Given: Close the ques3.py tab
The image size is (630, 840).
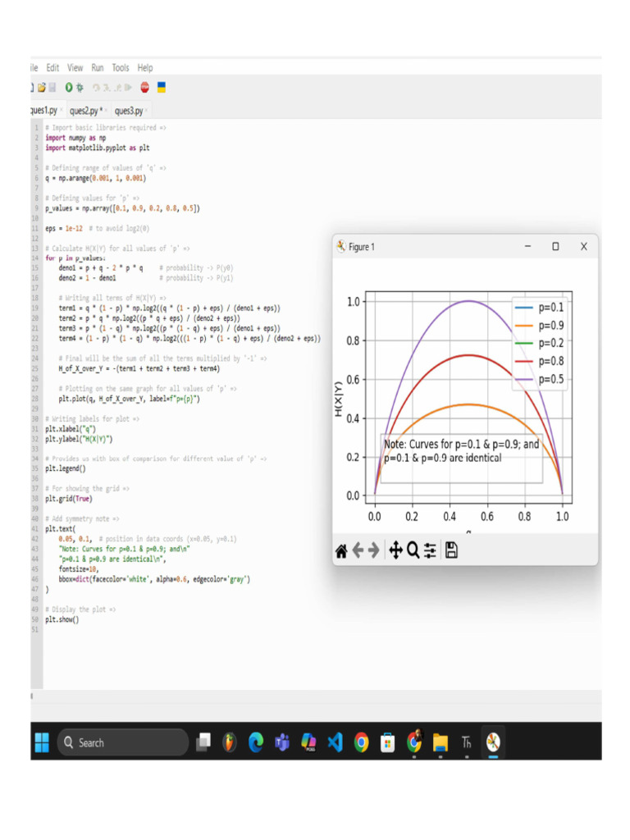Looking at the screenshot, I should pos(146,111).
